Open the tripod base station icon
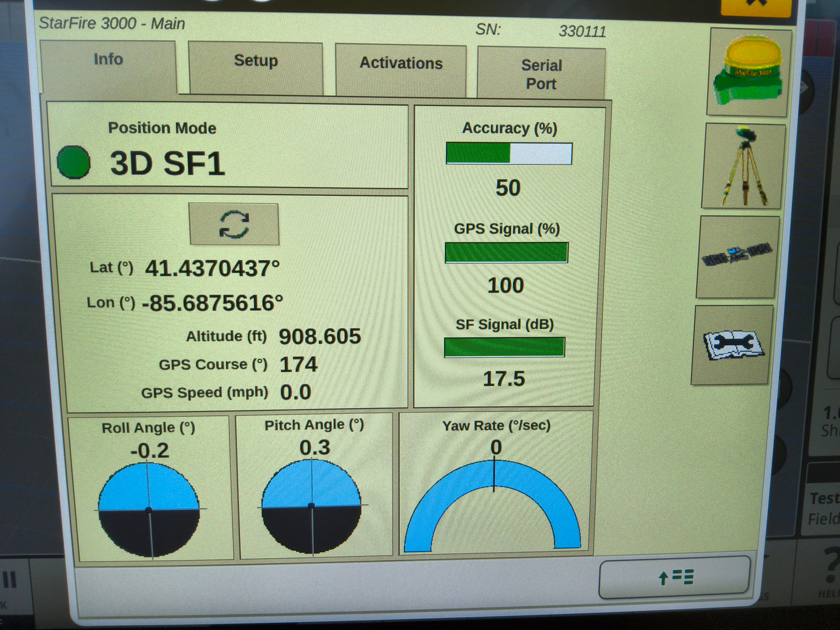The width and height of the screenshot is (840, 630). pos(742,167)
